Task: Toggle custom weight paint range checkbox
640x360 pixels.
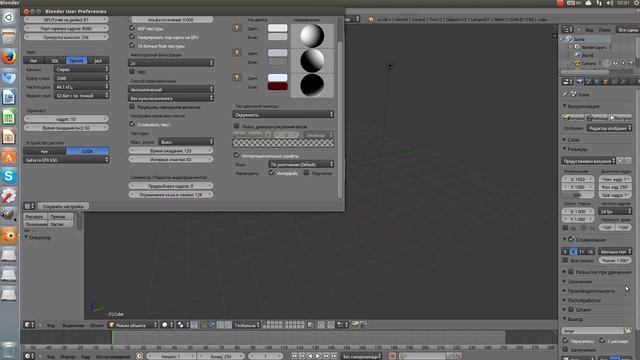Action: point(236,126)
